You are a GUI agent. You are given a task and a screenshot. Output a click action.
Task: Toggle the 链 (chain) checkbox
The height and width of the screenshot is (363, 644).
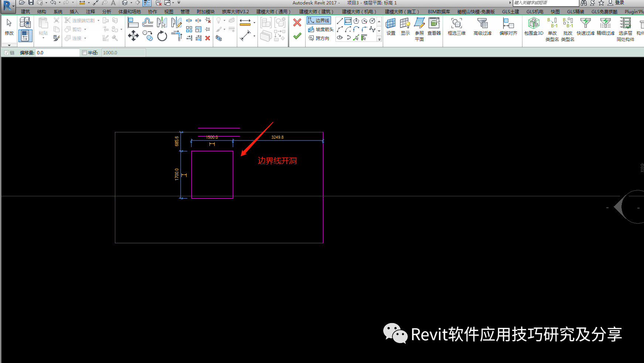coord(7,53)
